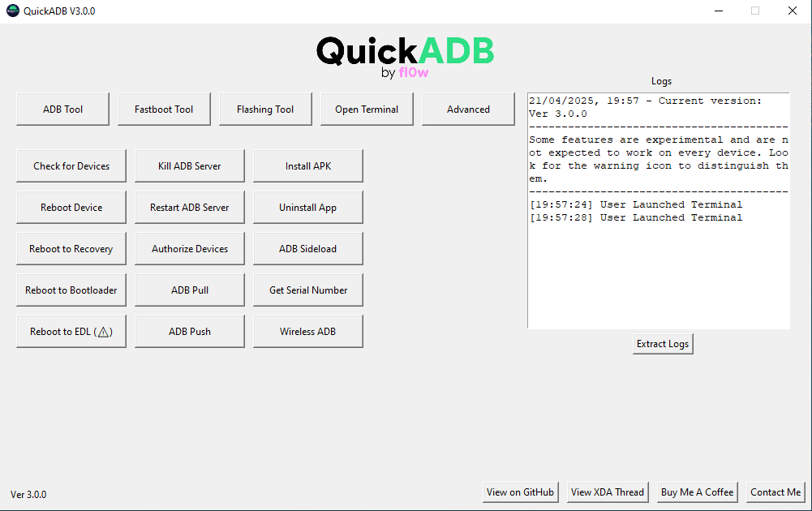
Task: Authorize connected devices
Action: (189, 248)
